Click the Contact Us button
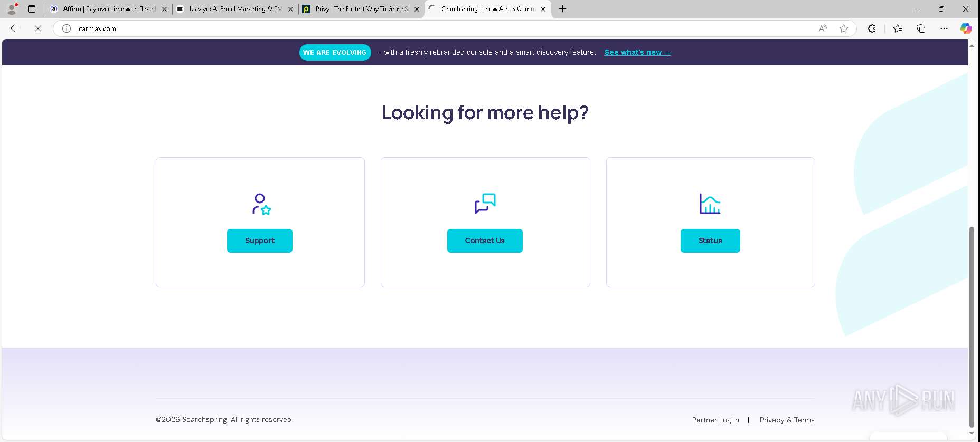Screen dimensions: 980x442 (x=485, y=241)
